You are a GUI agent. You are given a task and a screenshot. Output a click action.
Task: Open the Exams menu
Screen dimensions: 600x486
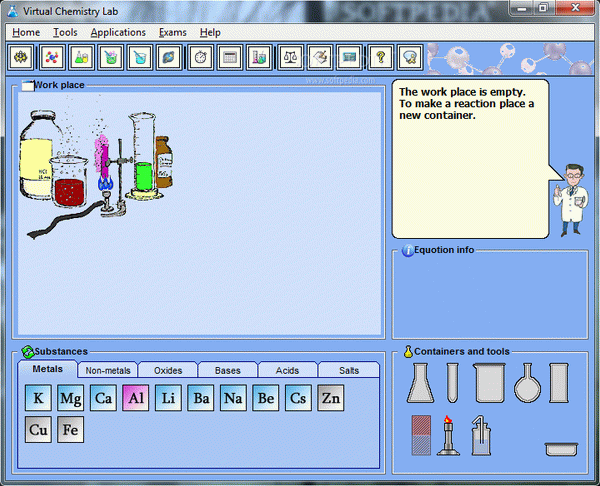[x=173, y=33]
